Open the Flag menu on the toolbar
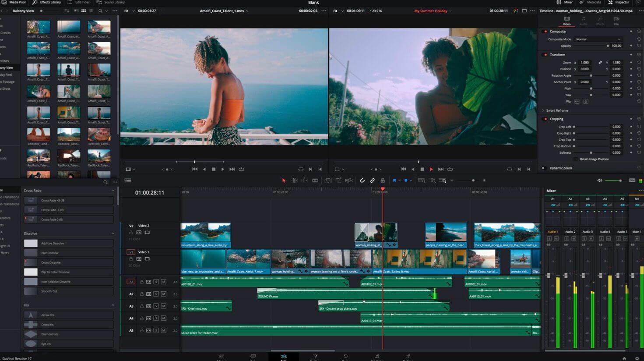Image resolution: width=644 pixels, height=361 pixels. click(x=397, y=180)
